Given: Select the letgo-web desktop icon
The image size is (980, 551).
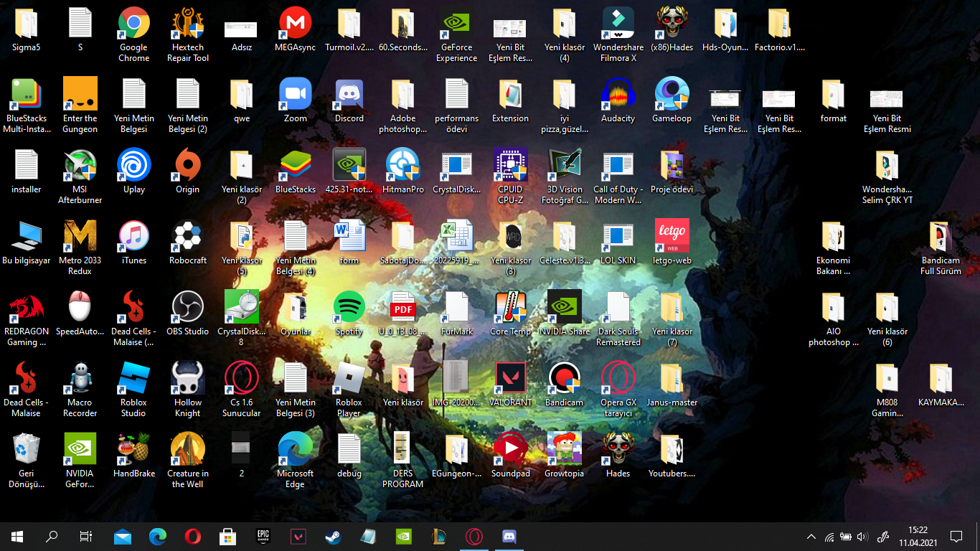Looking at the screenshot, I should pyautogui.click(x=672, y=242).
